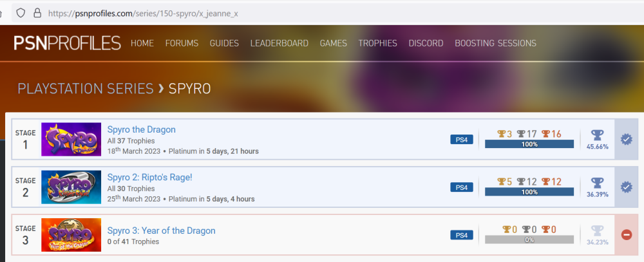Image resolution: width=644 pixels, height=262 pixels.
Task: Open the Forums menu item
Action: pyautogui.click(x=182, y=43)
